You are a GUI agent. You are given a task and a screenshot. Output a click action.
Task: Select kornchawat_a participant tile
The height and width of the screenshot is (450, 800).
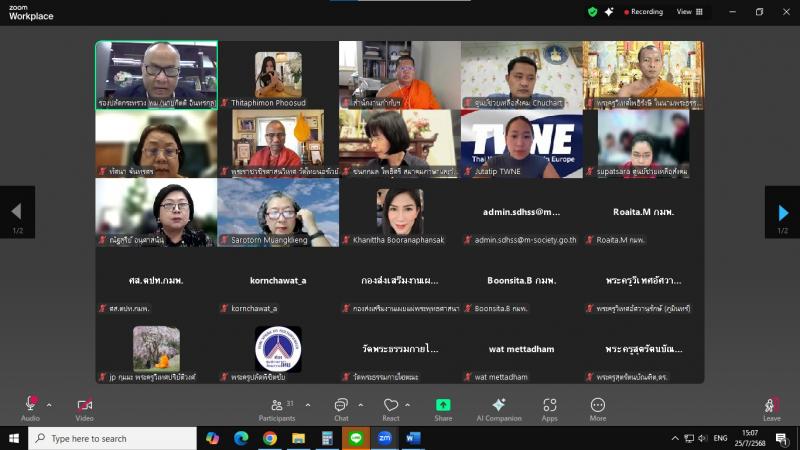coord(278,281)
